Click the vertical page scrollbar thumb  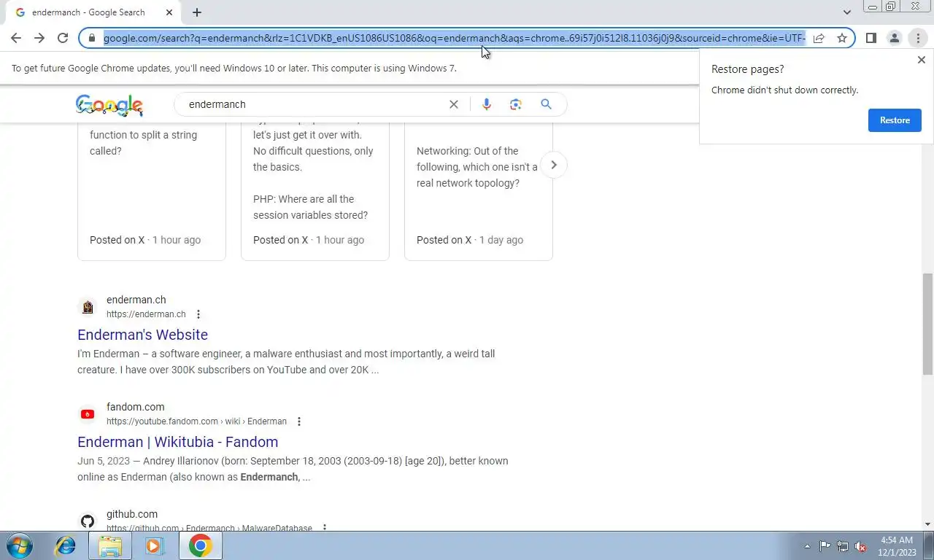point(927,324)
